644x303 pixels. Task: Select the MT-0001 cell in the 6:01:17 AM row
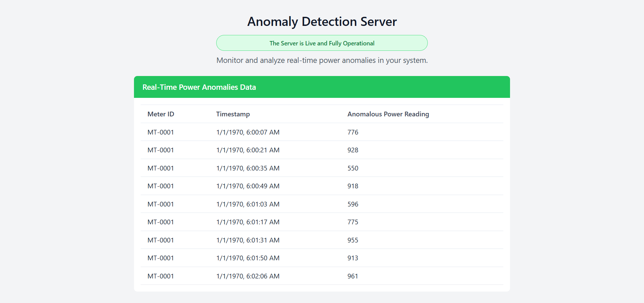point(161,222)
